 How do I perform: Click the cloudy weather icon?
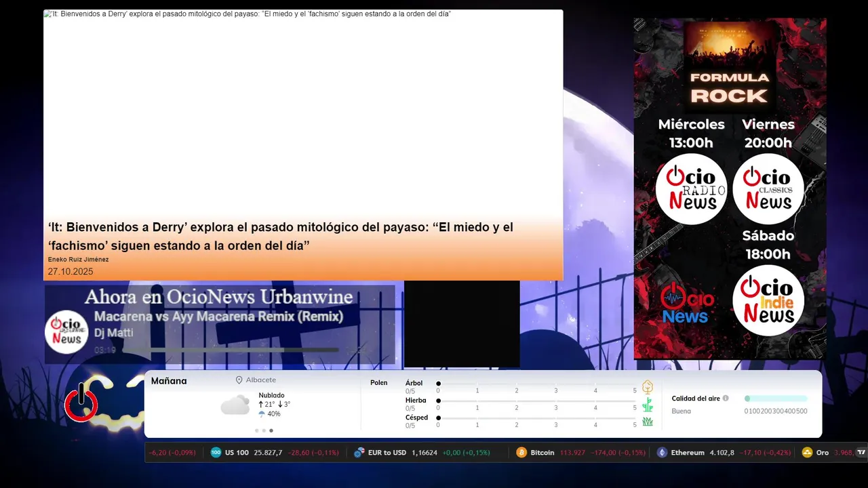235,405
